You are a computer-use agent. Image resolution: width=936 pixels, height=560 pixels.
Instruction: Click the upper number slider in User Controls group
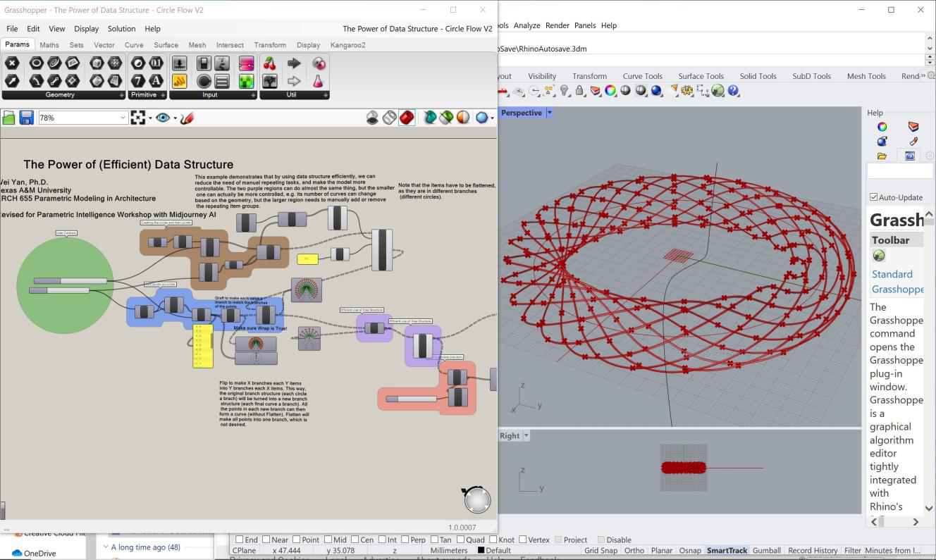[x=70, y=281]
